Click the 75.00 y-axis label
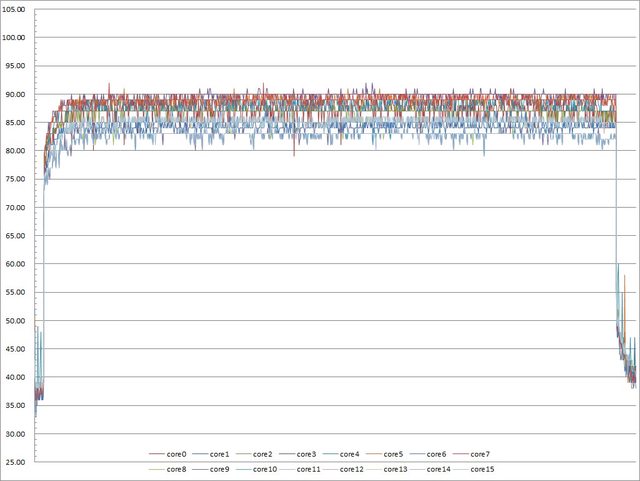This screenshot has width=640, height=481. [x=17, y=180]
